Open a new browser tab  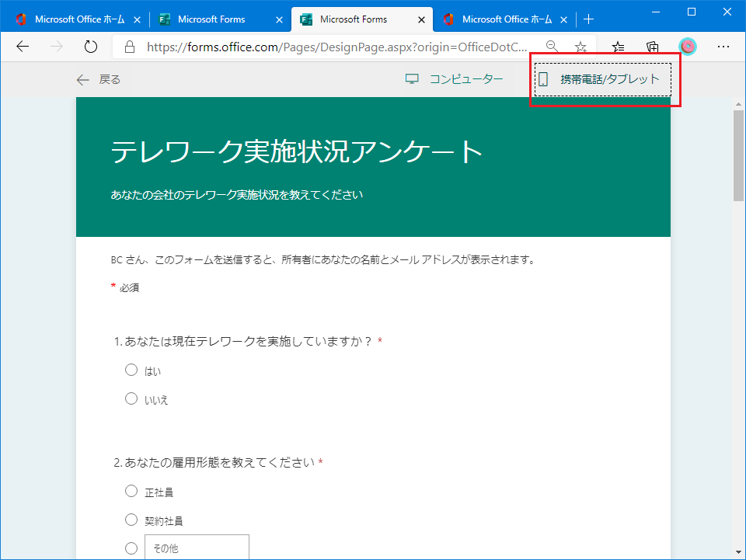click(588, 19)
